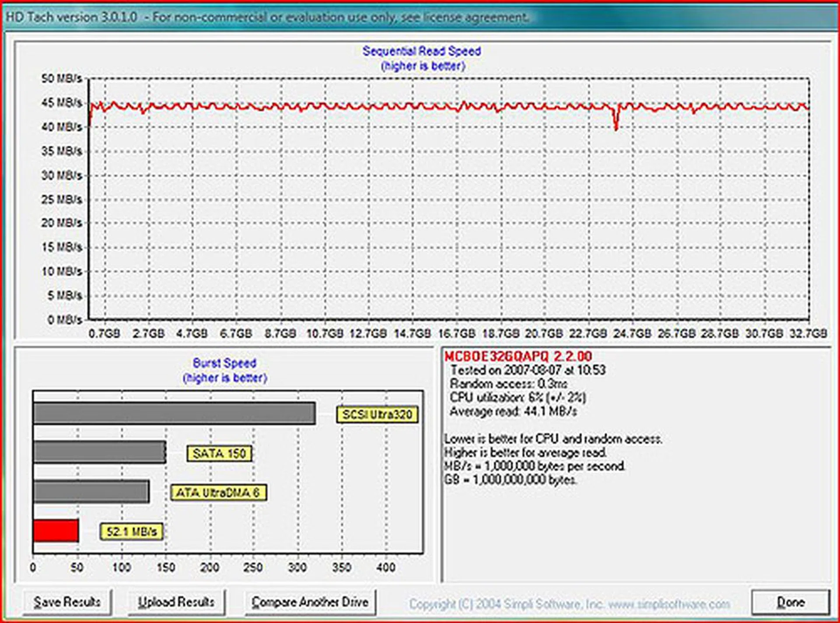Click the Burst Speed chart heading
Image resolution: width=840 pixels, height=623 pixels.
pyautogui.click(x=224, y=363)
